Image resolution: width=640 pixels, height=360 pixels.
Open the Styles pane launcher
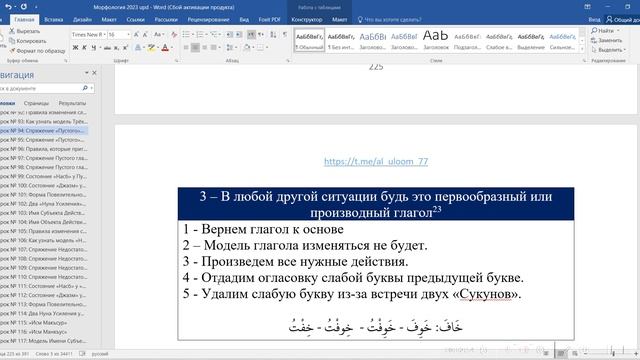coord(584,61)
